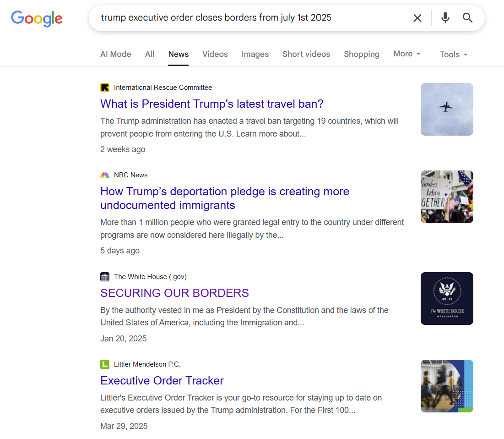This screenshot has height=439, width=504.
Task: Open the protest sign thumbnail image
Action: coord(447,197)
